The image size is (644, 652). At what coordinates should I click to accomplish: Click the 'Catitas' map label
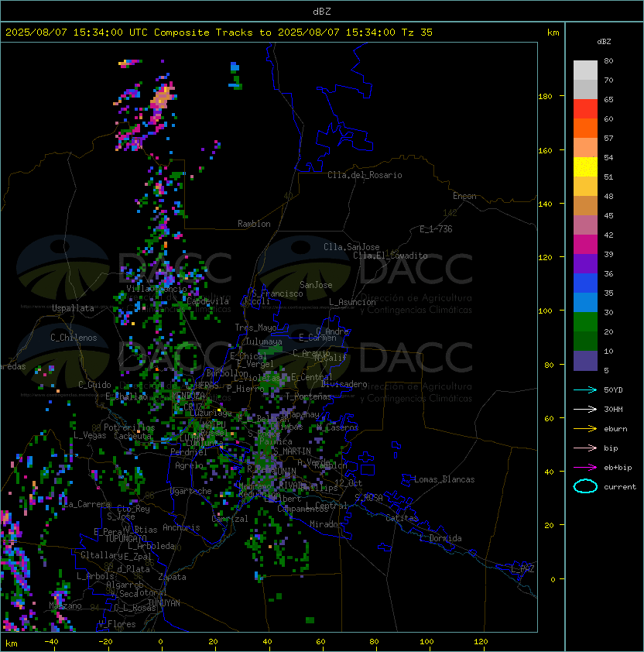(402, 518)
